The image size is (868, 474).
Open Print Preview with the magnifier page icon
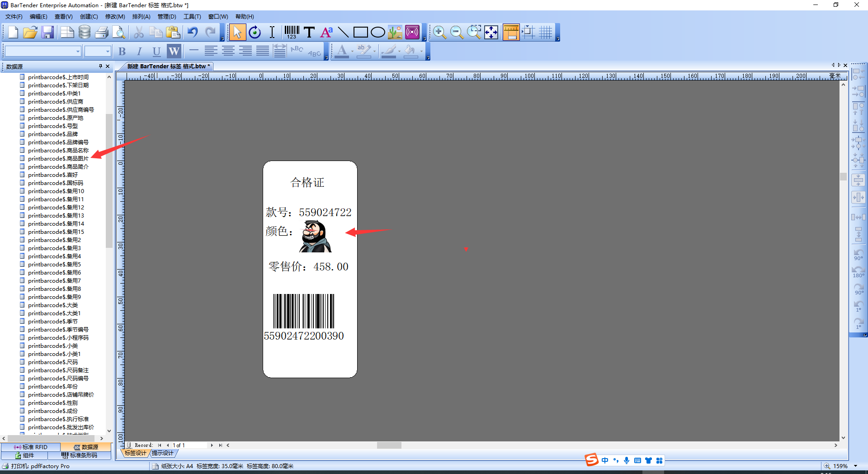click(x=118, y=33)
